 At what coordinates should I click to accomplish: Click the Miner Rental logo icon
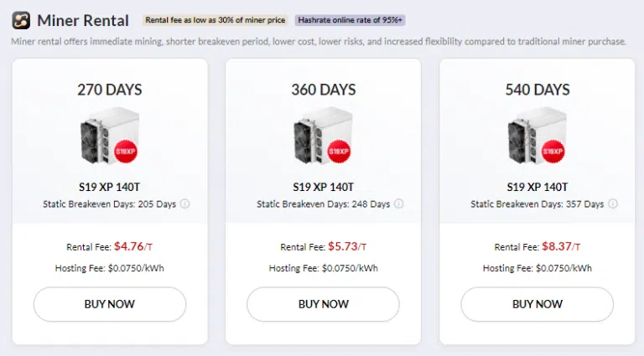[x=21, y=20]
